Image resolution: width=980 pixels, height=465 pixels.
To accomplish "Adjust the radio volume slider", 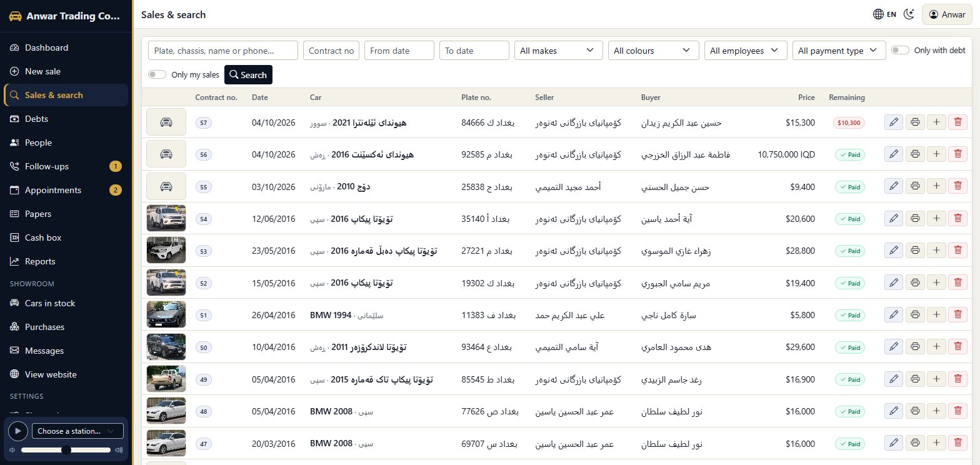I will (x=66, y=450).
